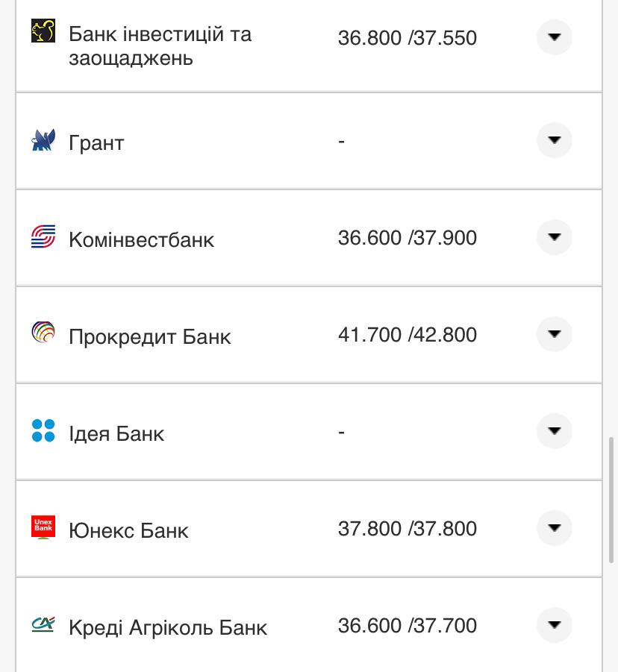This screenshot has height=672, width=618.
Task: Click the Грант bank griffin logo
Action: click(43, 140)
